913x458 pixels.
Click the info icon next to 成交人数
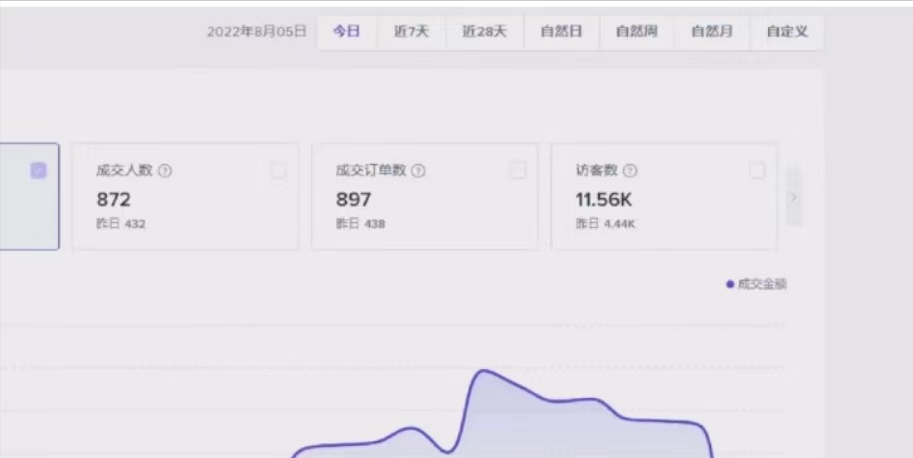pos(165,171)
